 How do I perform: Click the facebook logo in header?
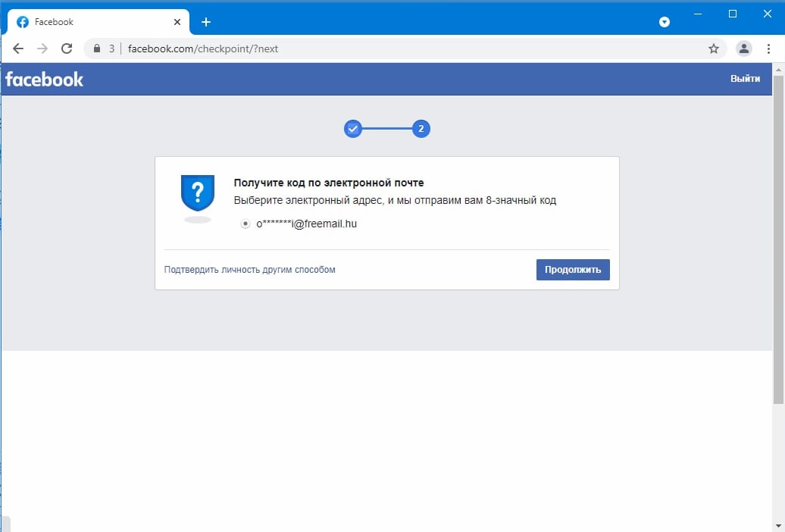(x=44, y=79)
